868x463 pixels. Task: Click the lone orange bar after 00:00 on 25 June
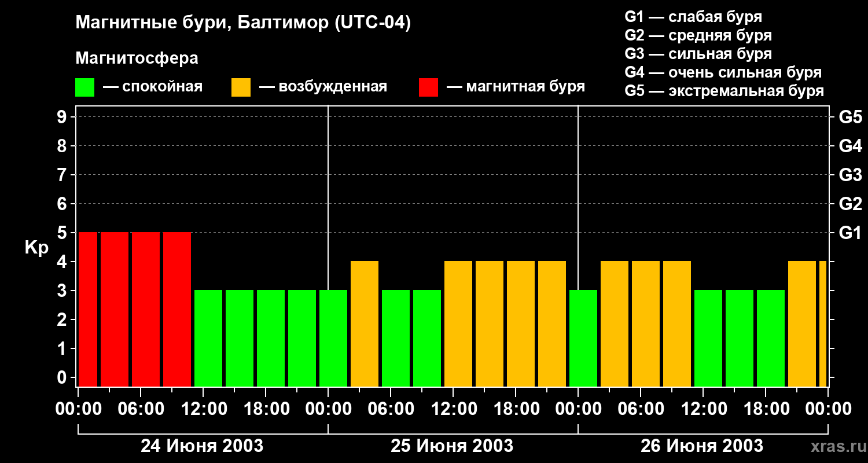pos(365,324)
